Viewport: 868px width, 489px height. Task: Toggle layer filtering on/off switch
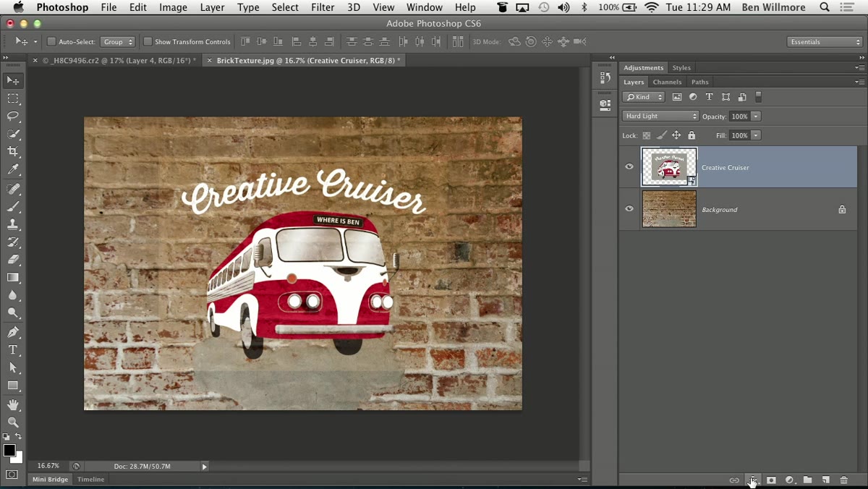click(x=758, y=97)
